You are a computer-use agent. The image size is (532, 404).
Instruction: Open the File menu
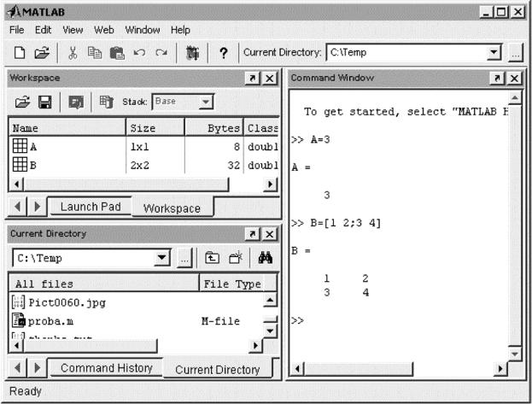(16, 30)
